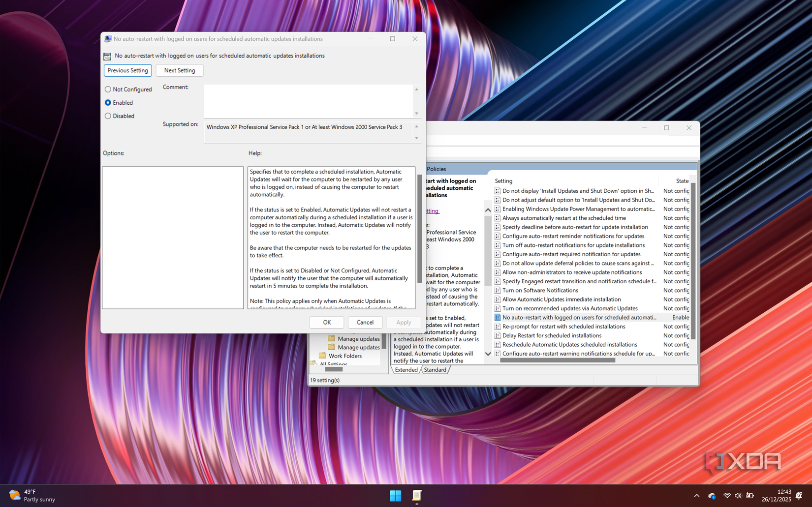The height and width of the screenshot is (507, 812).
Task: Select the Disabled radio option
Action: [108, 116]
